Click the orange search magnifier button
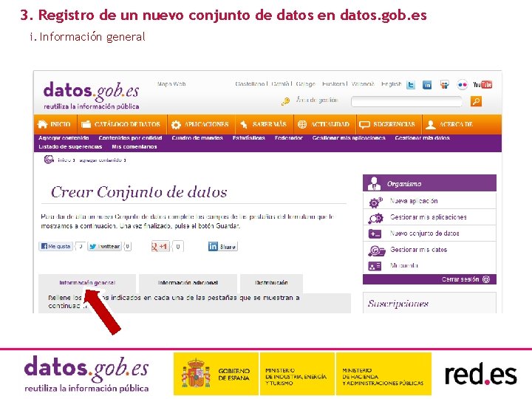532x399 pixels. pos(476,101)
